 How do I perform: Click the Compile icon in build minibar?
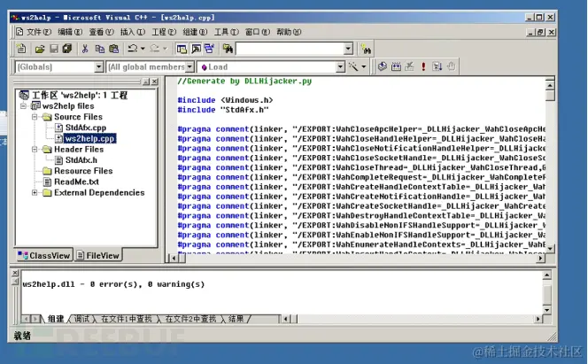383,66
